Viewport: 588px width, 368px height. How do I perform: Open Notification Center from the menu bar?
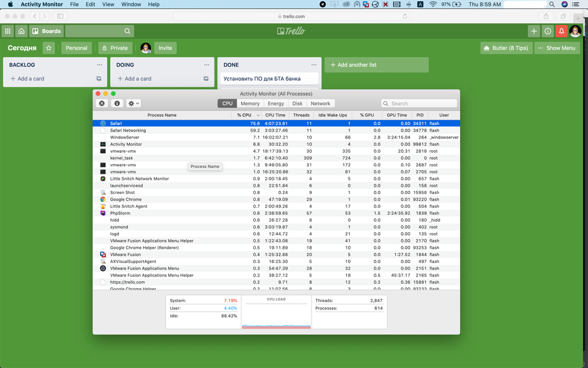(x=576, y=4)
